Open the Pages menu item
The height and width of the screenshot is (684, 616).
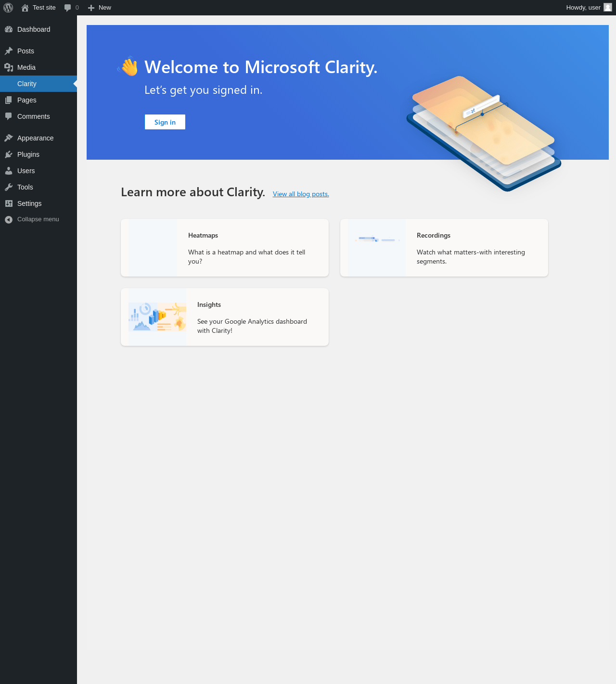coord(38,100)
